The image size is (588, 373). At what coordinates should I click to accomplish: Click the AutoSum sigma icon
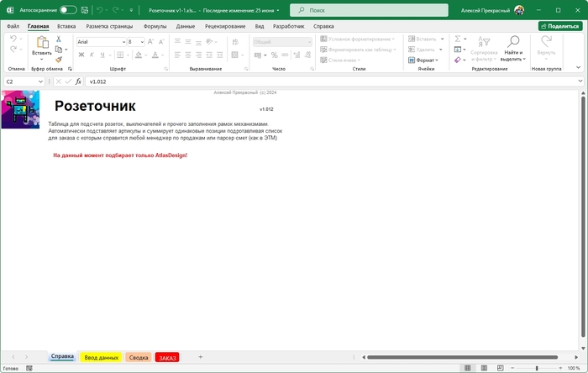click(458, 39)
